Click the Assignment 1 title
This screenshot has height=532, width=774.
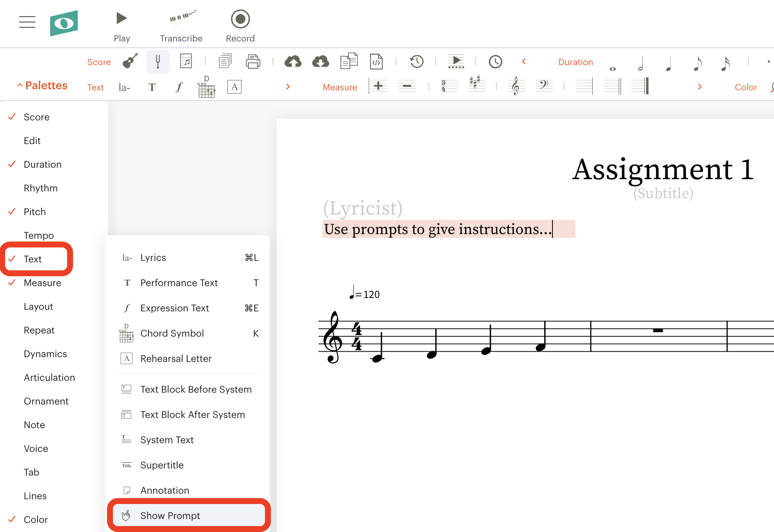pos(663,170)
